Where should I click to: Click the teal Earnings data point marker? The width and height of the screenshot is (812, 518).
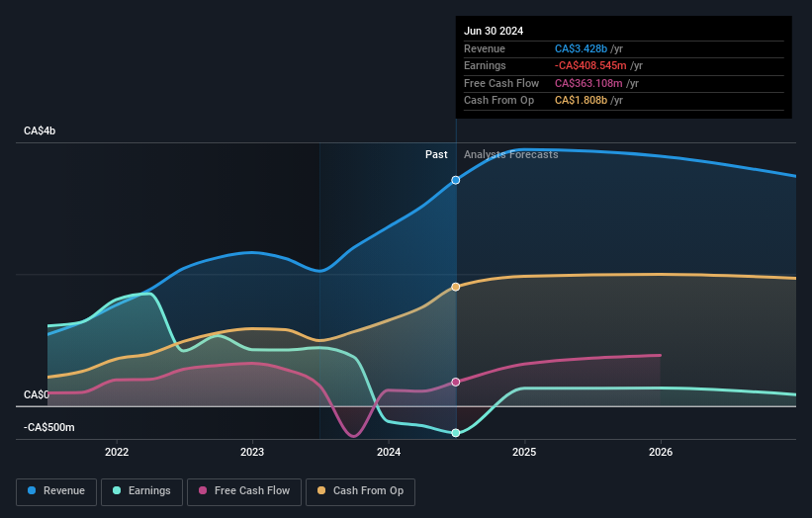(x=456, y=433)
